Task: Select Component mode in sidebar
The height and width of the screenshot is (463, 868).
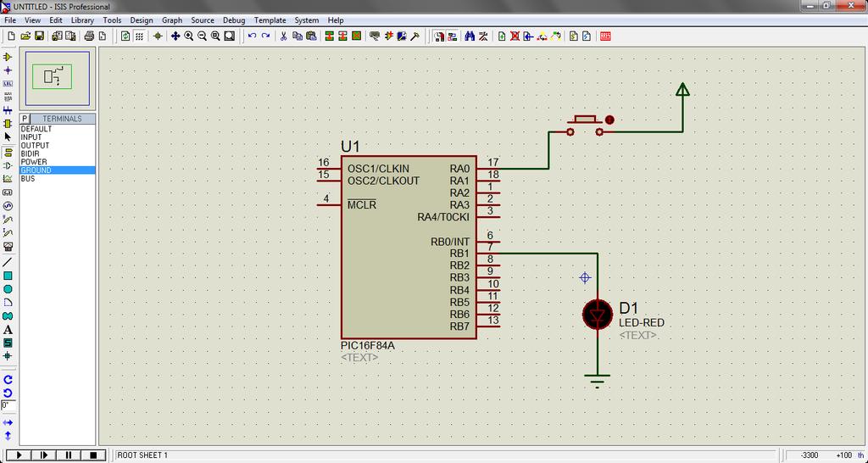Action: pyautogui.click(x=8, y=57)
